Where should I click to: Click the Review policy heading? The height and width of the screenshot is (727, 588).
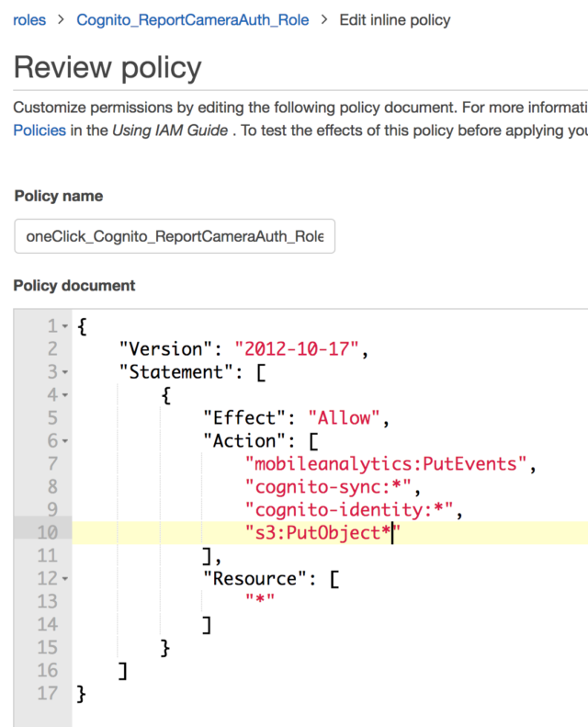107,68
